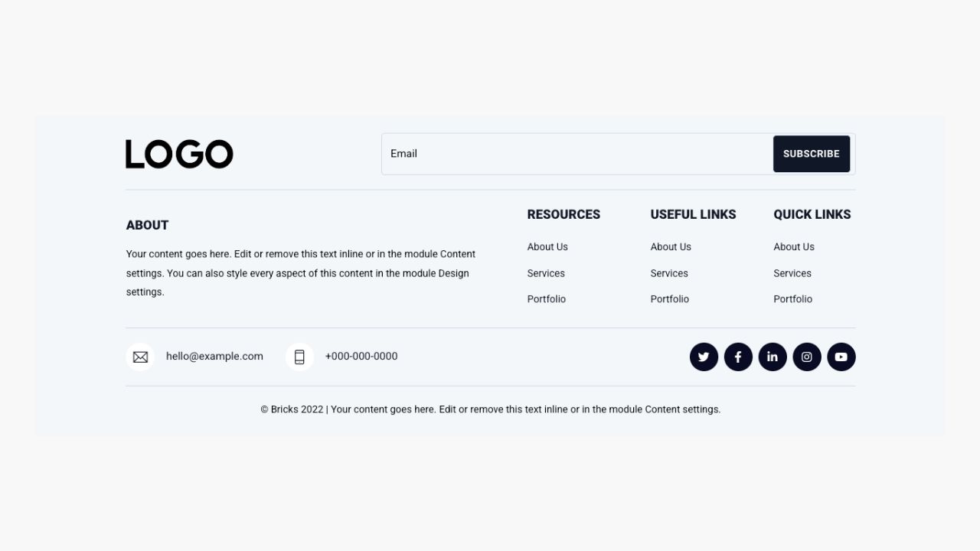Screen dimensions: 980x551
Task: Open Portfolio under Resources
Action: tap(547, 299)
